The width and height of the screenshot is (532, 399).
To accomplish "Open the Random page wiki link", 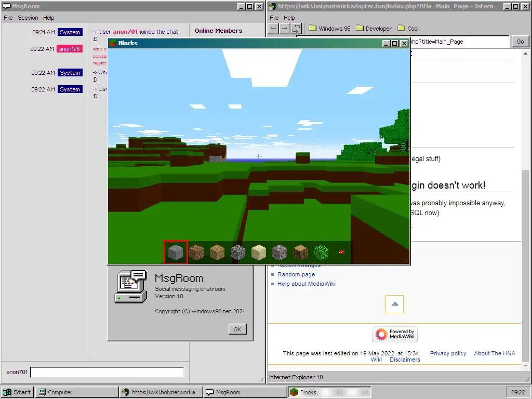I will tap(296, 274).
